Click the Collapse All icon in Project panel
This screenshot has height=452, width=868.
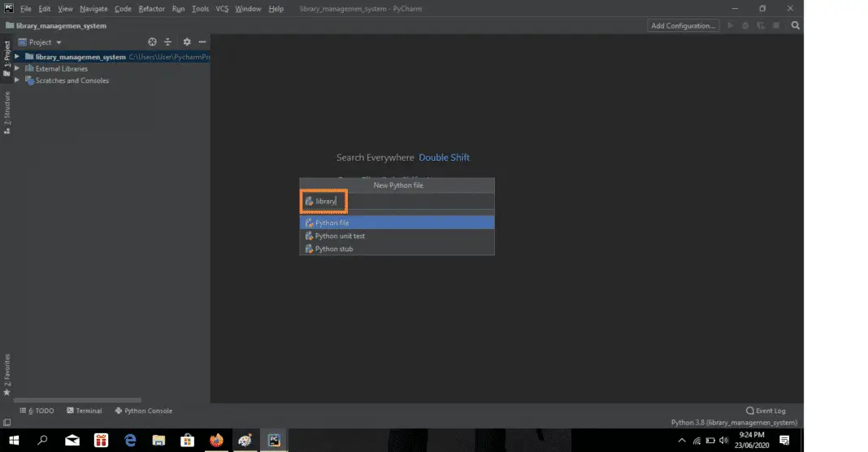[x=168, y=42]
